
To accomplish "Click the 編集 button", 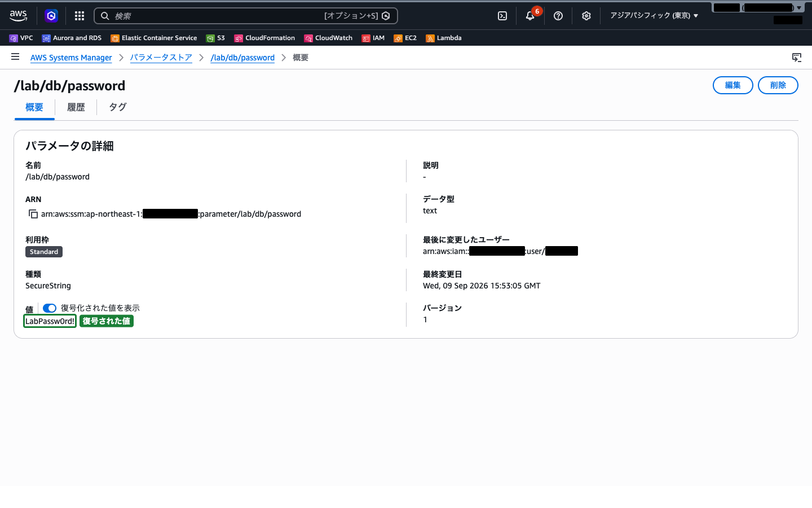I will [x=733, y=85].
